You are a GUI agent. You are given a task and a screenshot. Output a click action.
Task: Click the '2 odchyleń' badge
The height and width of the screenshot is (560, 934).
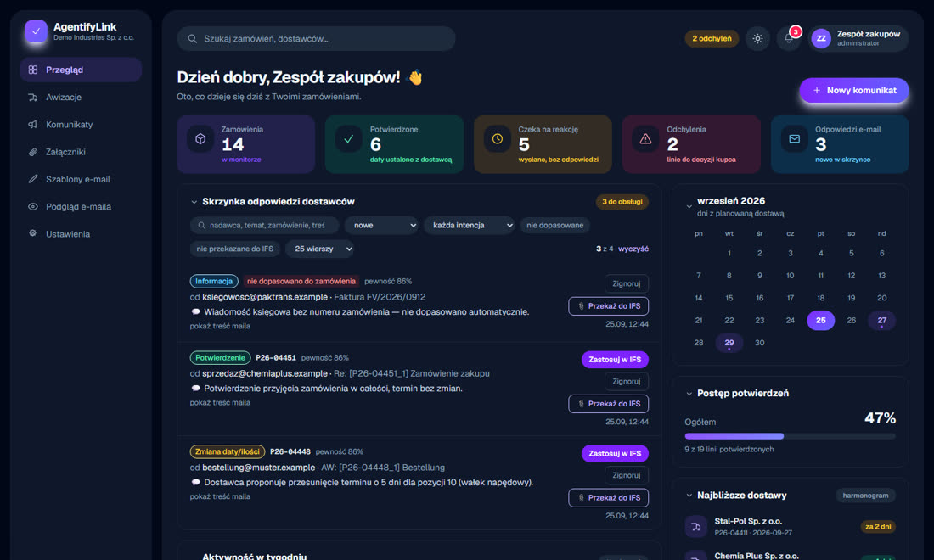pyautogui.click(x=712, y=39)
